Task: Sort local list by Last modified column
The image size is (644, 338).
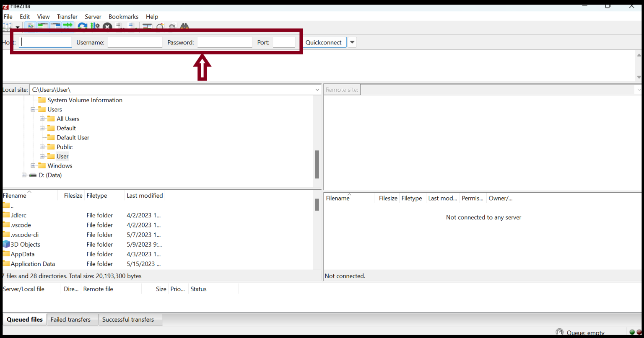Action: click(x=145, y=196)
